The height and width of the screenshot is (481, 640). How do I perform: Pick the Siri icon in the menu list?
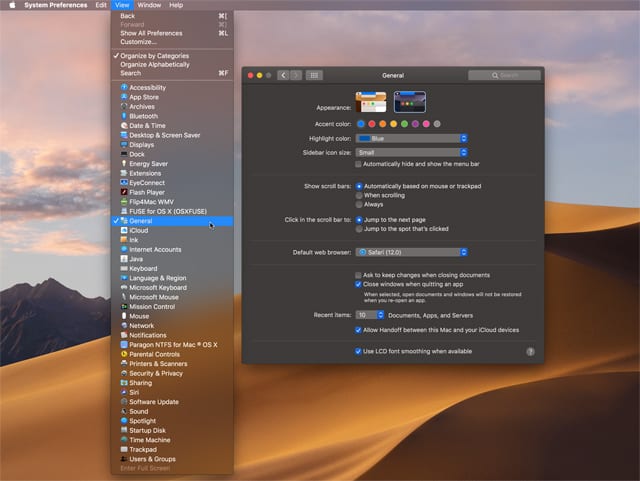124,392
